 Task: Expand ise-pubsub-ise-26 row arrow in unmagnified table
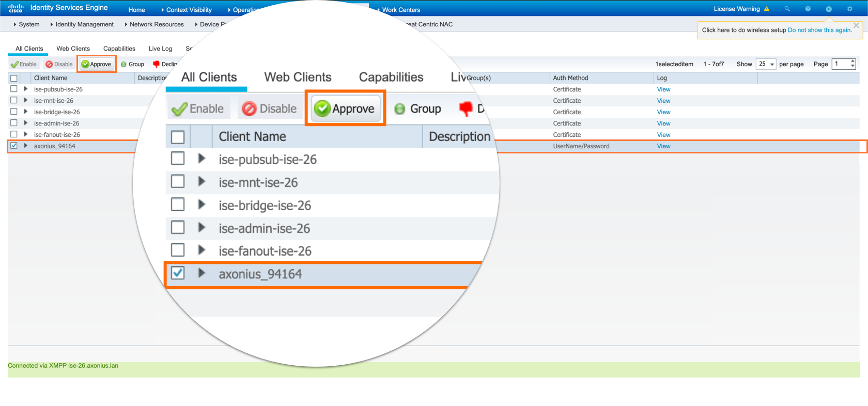click(x=25, y=89)
